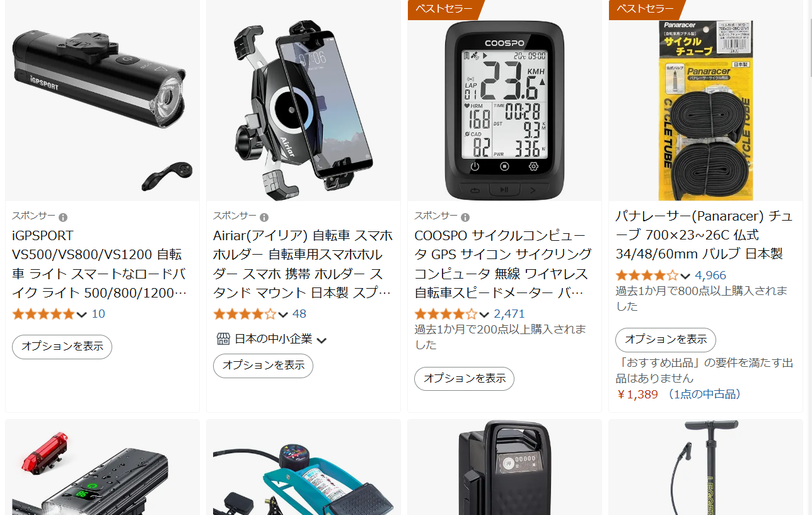The width and height of the screenshot is (812, 515).
Task: Open teal foot pump product image
Action: point(303,468)
